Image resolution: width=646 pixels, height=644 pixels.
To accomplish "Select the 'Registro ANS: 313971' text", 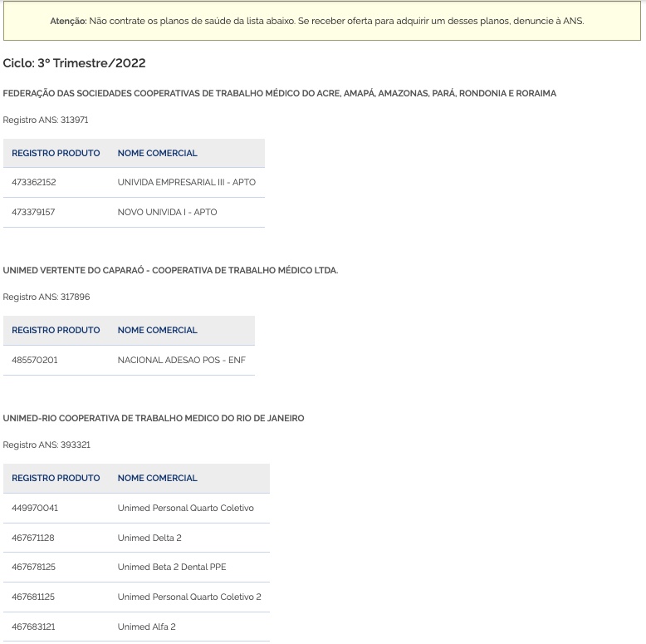I will click(x=46, y=120).
